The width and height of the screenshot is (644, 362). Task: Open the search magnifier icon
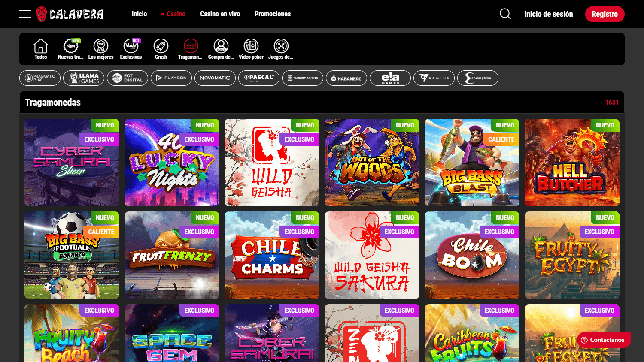pos(505,14)
